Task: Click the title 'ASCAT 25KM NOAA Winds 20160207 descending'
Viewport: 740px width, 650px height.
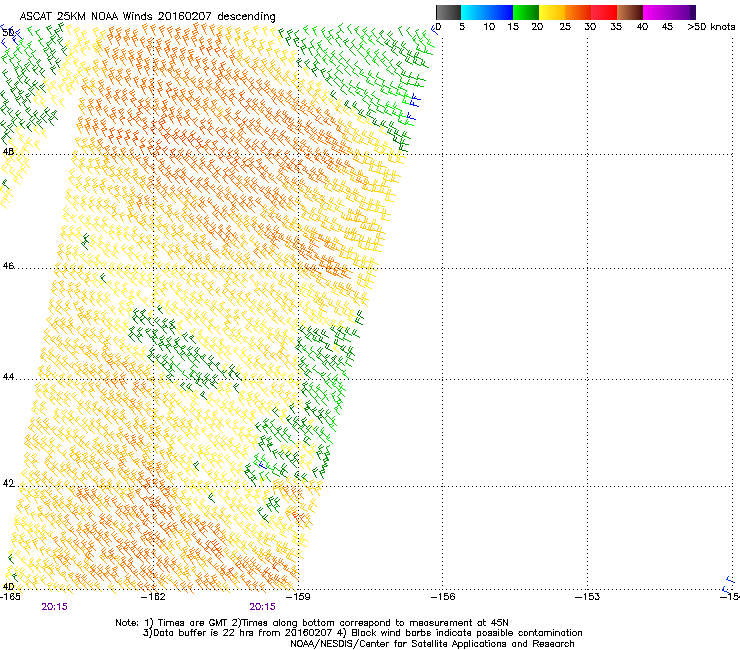Action: [x=147, y=16]
